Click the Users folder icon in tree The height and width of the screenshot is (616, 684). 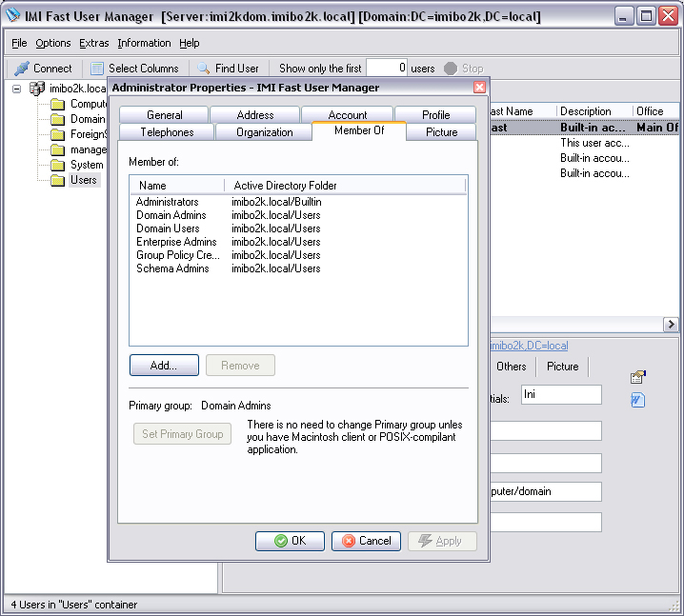pyautogui.click(x=57, y=180)
